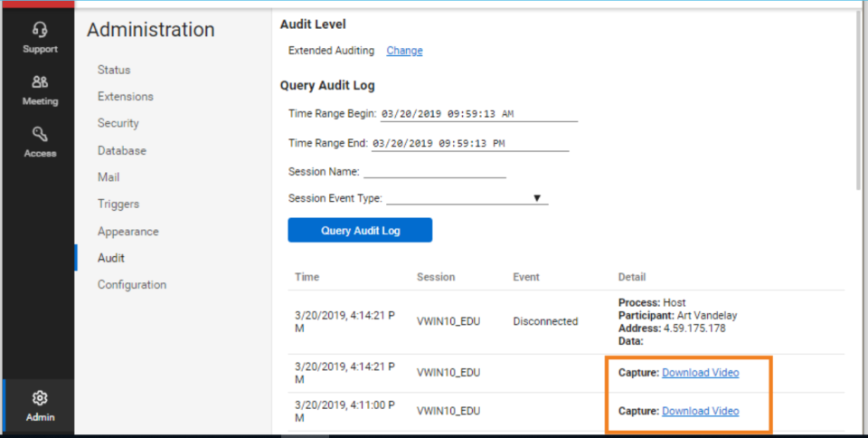Screen dimensions: 868x438
Task: Select Database in Administration menu
Action: pyautogui.click(x=122, y=150)
